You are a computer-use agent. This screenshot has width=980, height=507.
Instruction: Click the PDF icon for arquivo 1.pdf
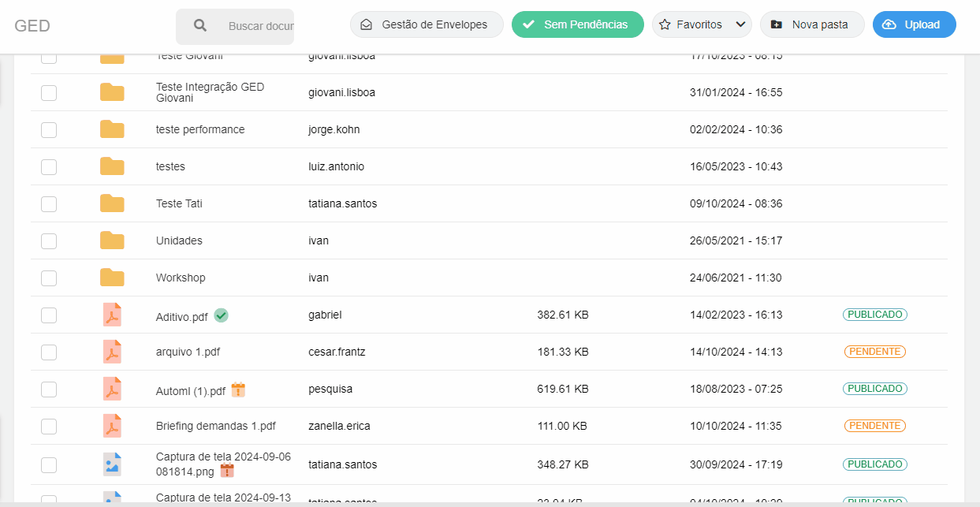click(x=112, y=352)
